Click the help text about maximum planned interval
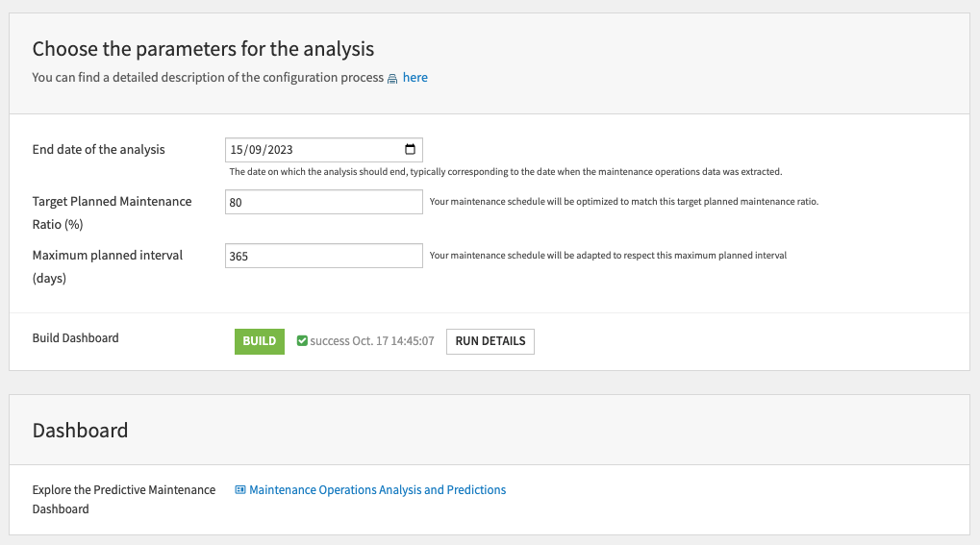Image resolution: width=980 pixels, height=545 pixels. click(x=608, y=255)
